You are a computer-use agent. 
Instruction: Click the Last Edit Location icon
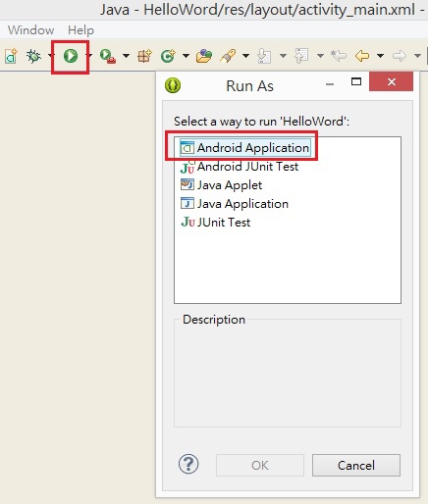339,56
